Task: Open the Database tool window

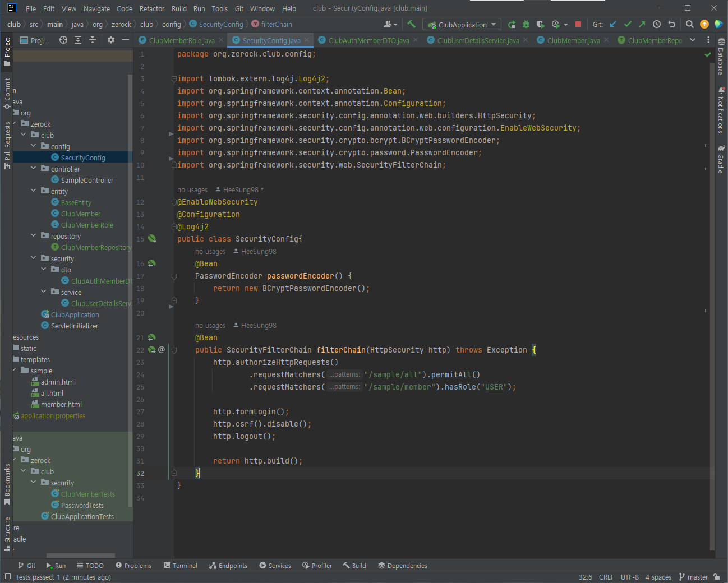Action: [x=721, y=56]
